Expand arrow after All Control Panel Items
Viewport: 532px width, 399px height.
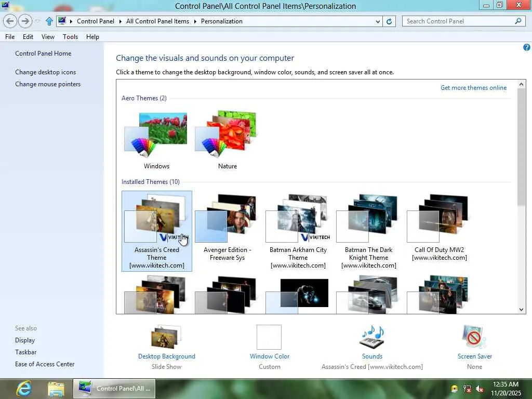click(x=195, y=21)
